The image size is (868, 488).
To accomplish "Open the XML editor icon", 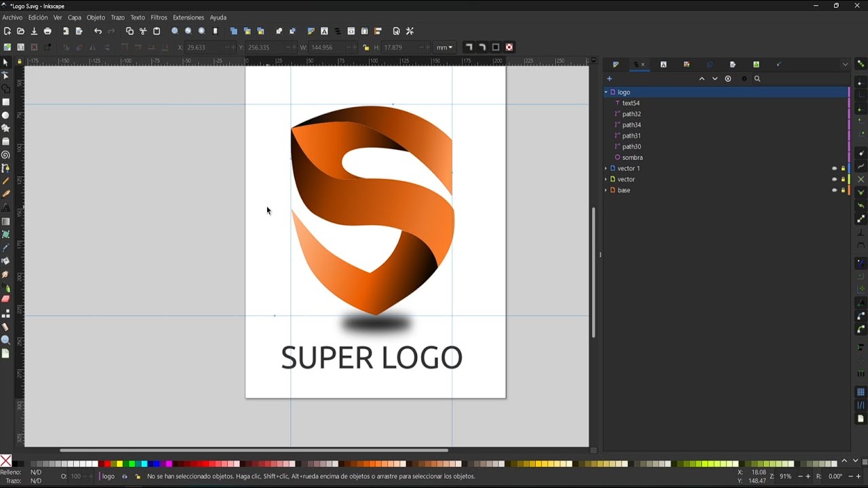I will click(x=351, y=31).
